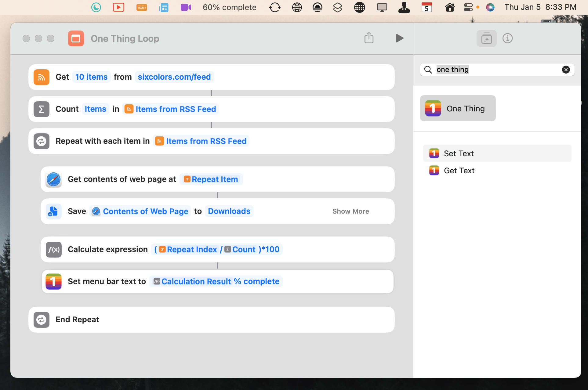Open the purple video camera menu bar icon
Viewport: 588px width, 390px height.
click(186, 7)
